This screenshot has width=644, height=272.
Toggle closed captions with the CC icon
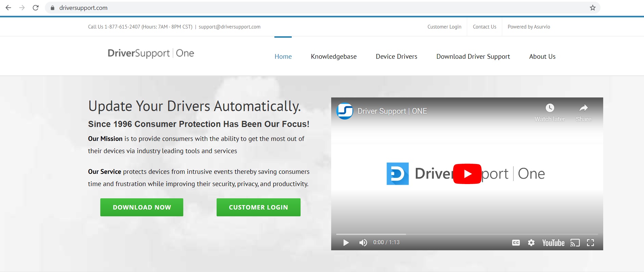[x=516, y=242]
